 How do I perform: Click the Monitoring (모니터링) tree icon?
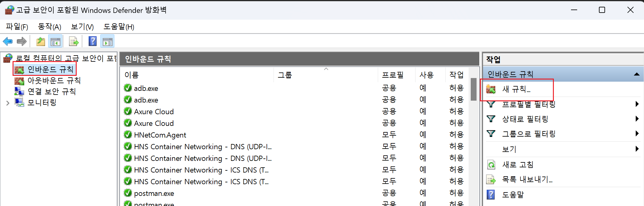click(19, 103)
